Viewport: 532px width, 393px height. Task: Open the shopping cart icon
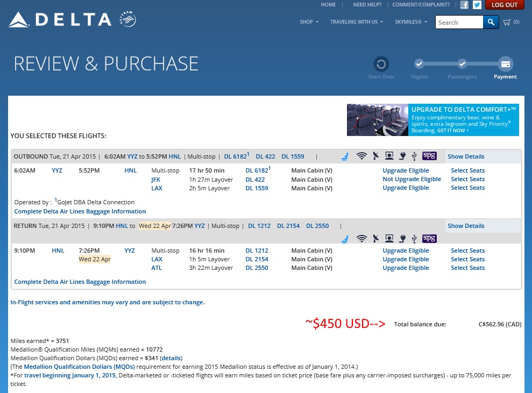(x=507, y=22)
